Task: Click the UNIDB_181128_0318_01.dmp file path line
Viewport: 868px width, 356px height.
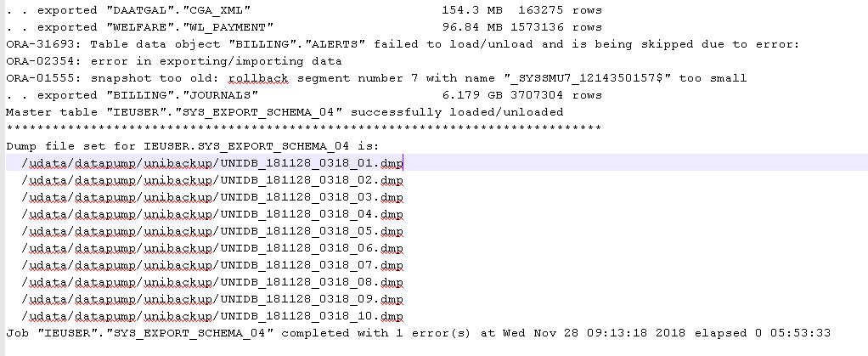Action: click(212, 163)
